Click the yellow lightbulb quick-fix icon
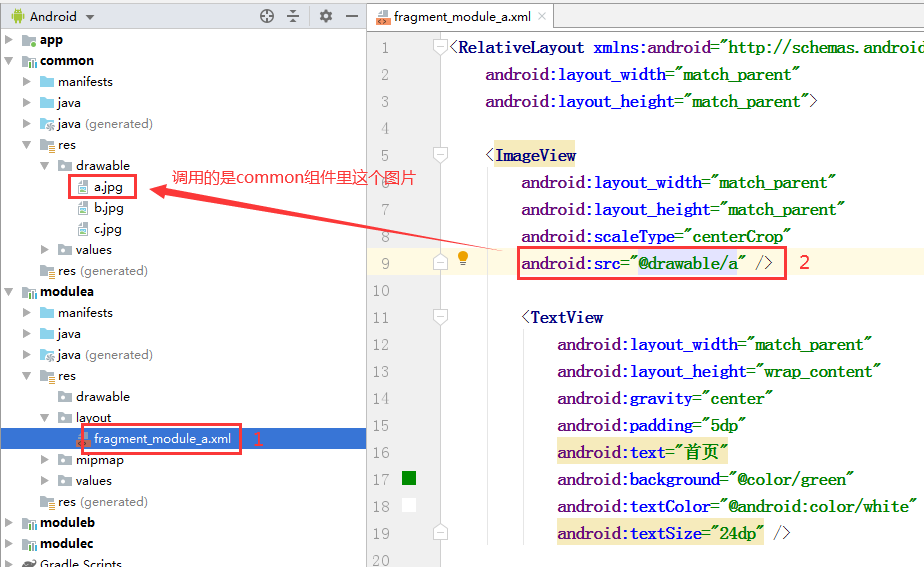Screen dimensions: 924x567 pyautogui.click(x=463, y=258)
